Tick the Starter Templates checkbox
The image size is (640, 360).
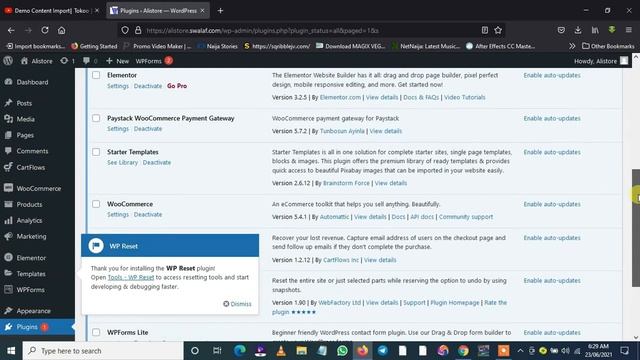coord(96,152)
